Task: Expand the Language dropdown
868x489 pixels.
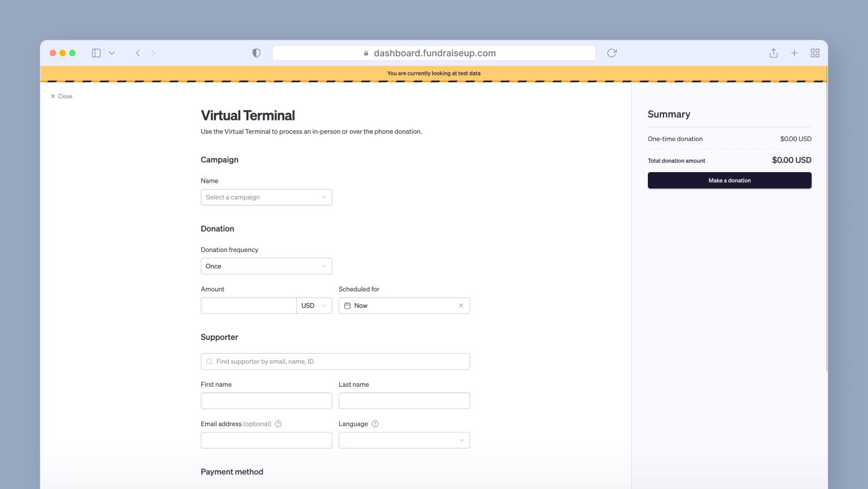Action: click(404, 440)
